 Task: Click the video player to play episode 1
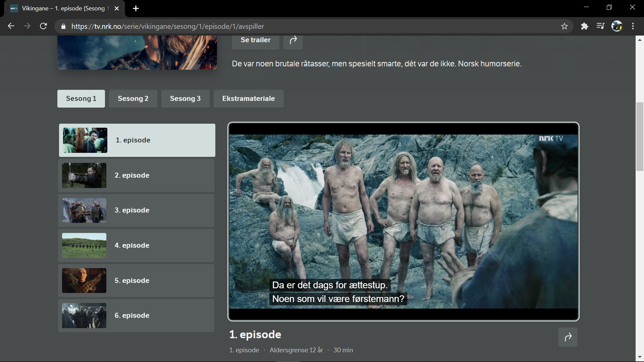403,221
